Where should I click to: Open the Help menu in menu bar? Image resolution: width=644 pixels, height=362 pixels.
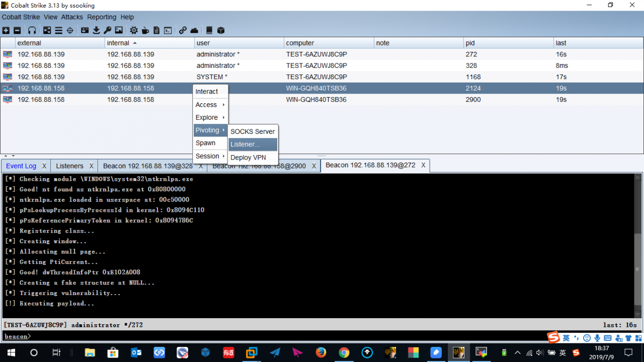tap(127, 17)
